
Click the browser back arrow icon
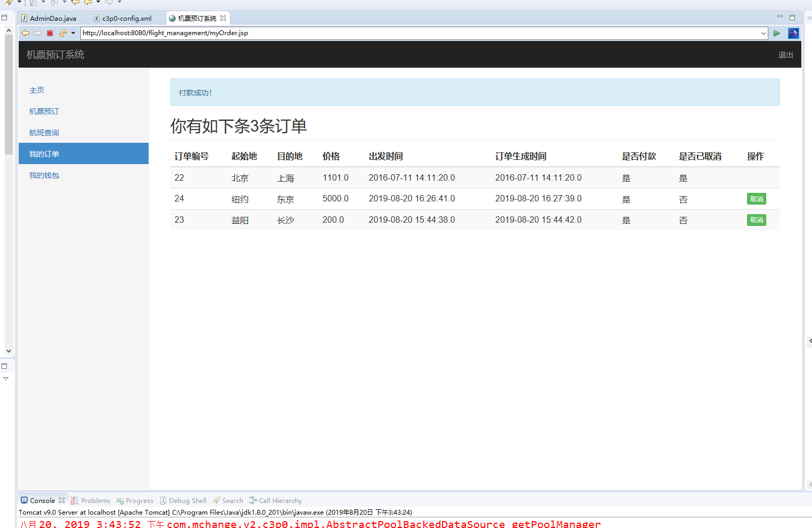25,33
